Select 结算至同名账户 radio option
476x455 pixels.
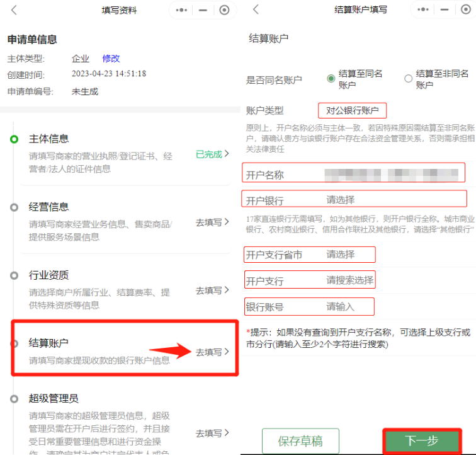coord(331,79)
